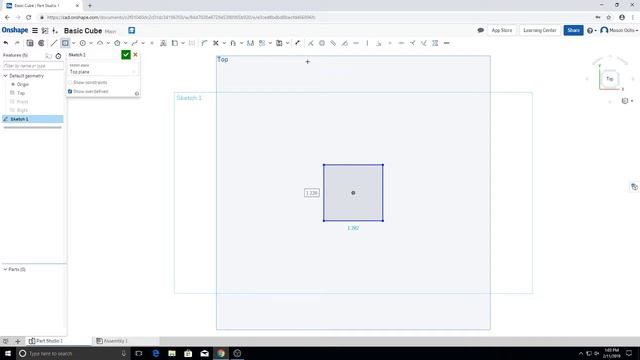This screenshot has height=360, width=640.
Task: Open the circle tool dropdown arrow
Action: 91,43
